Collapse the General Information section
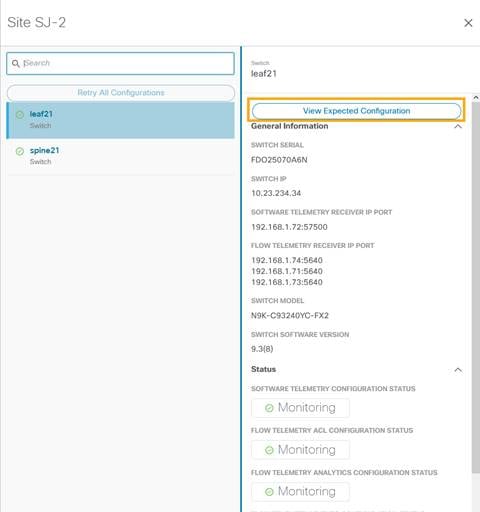The width and height of the screenshot is (480, 512). point(458,126)
